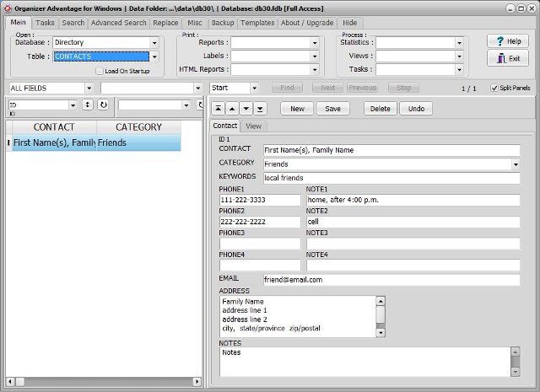Click the CONTACT name input field
Viewport: 540px width, 392px height.
tap(391, 150)
